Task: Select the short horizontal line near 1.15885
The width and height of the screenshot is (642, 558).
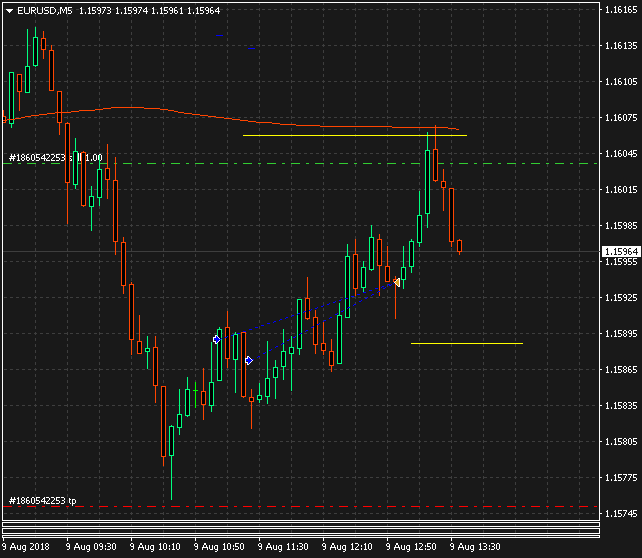Action: (466, 343)
